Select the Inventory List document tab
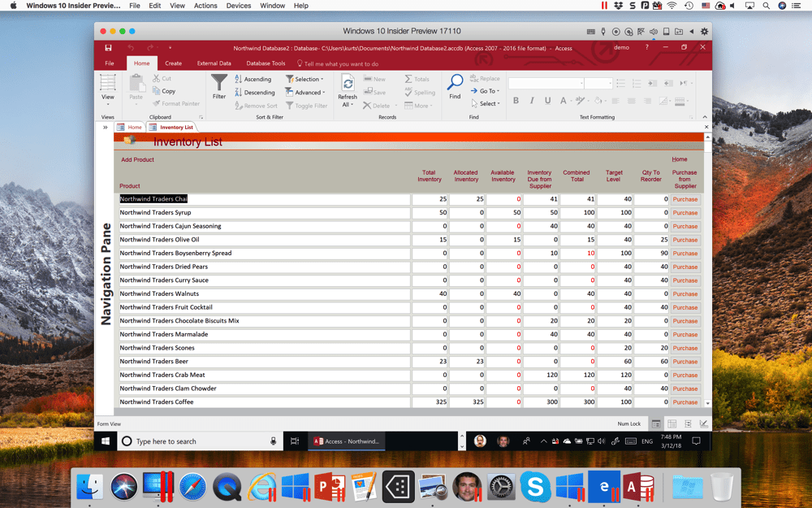Screen dimensions: 812x508 click(171, 127)
